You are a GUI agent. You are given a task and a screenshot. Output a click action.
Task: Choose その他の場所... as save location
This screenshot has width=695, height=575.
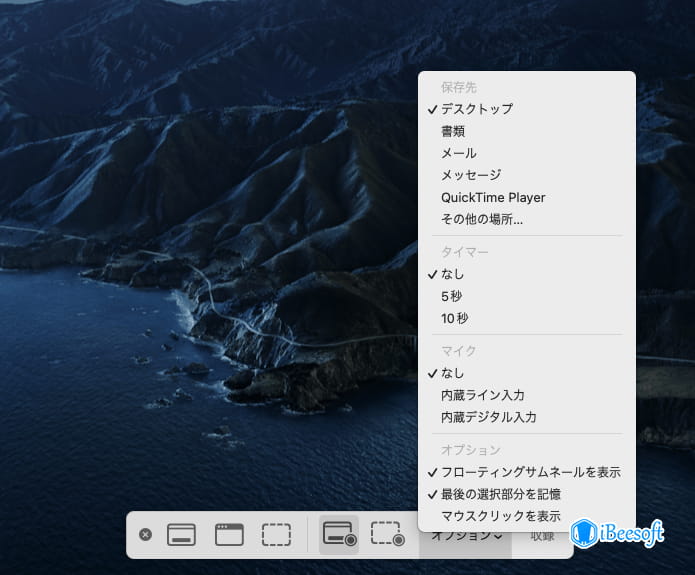482,219
